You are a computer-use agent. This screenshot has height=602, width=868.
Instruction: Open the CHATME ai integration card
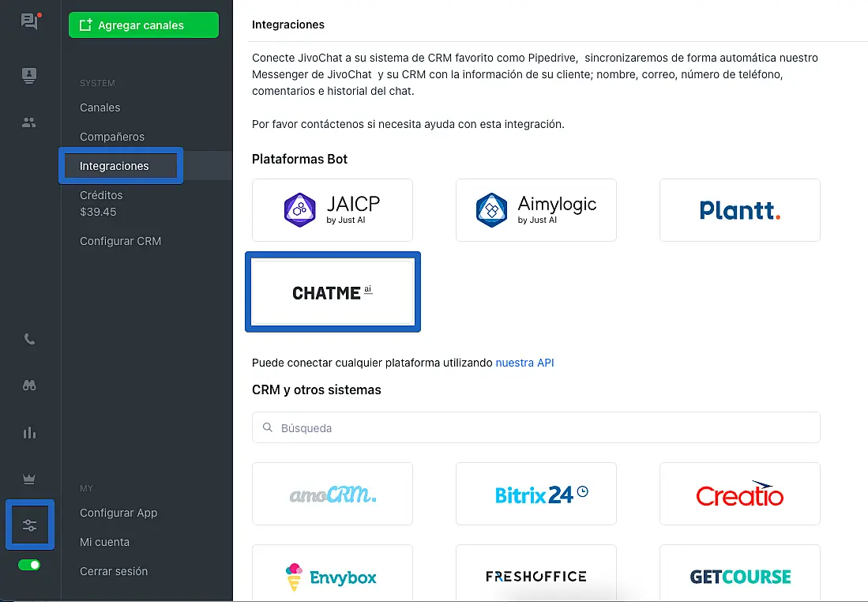point(333,292)
